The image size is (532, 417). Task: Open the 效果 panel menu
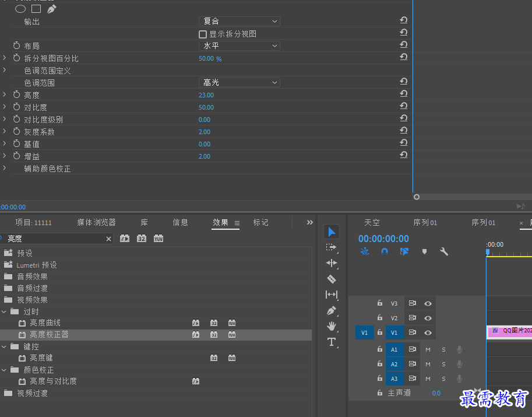click(237, 223)
